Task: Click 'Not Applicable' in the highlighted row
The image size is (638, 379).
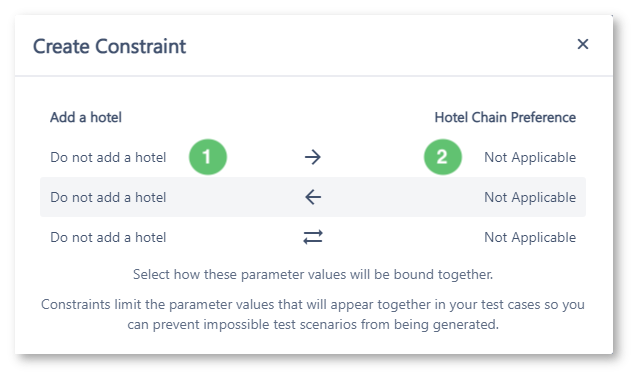Action: coord(530,197)
